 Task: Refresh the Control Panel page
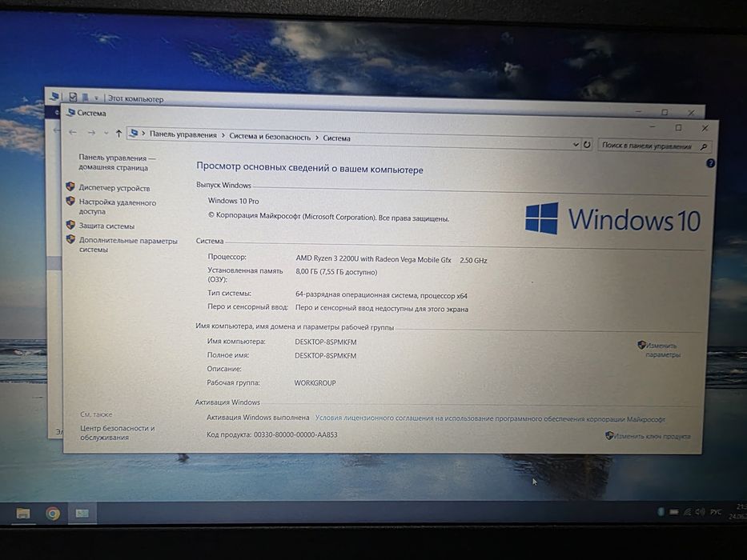point(587,144)
